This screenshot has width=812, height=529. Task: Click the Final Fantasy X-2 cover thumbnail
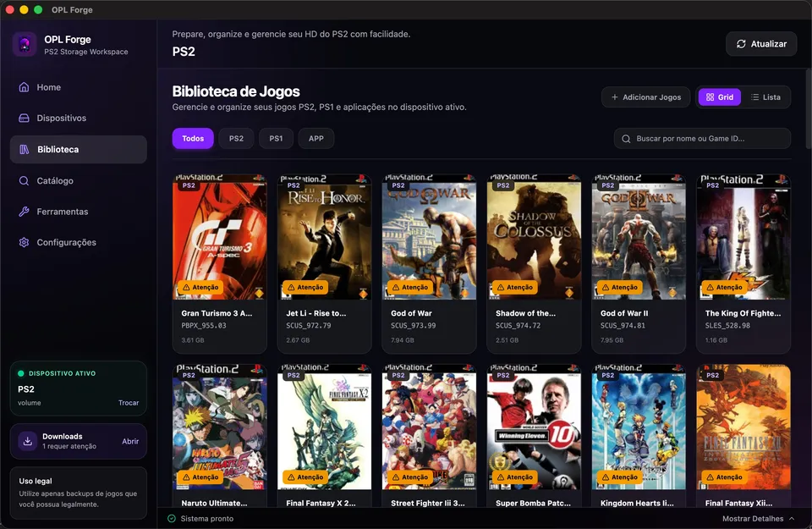[x=324, y=427]
